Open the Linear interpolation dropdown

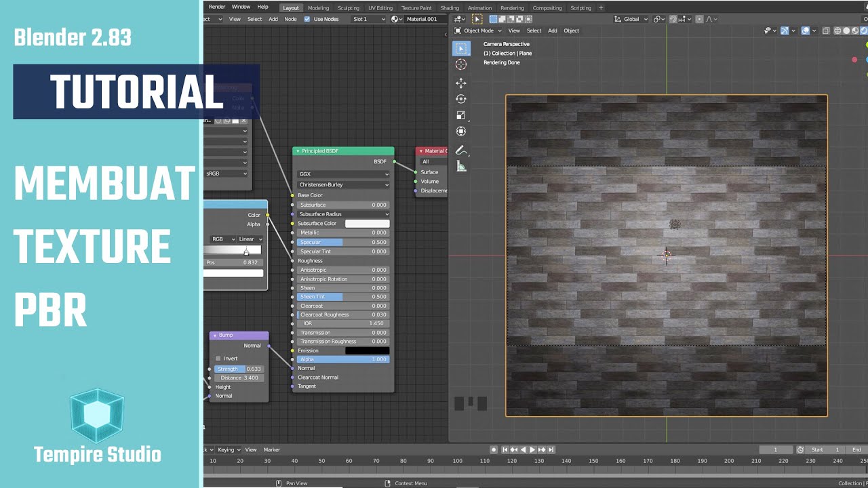click(250, 239)
